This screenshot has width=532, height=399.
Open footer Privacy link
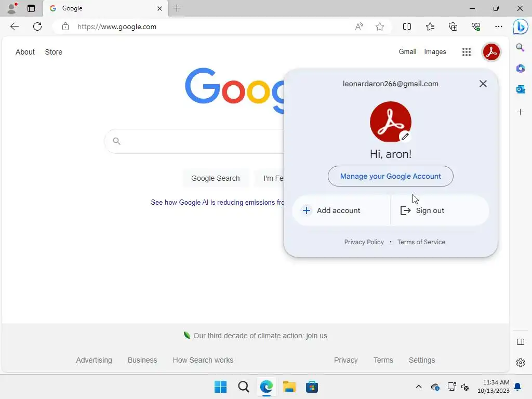click(345, 360)
